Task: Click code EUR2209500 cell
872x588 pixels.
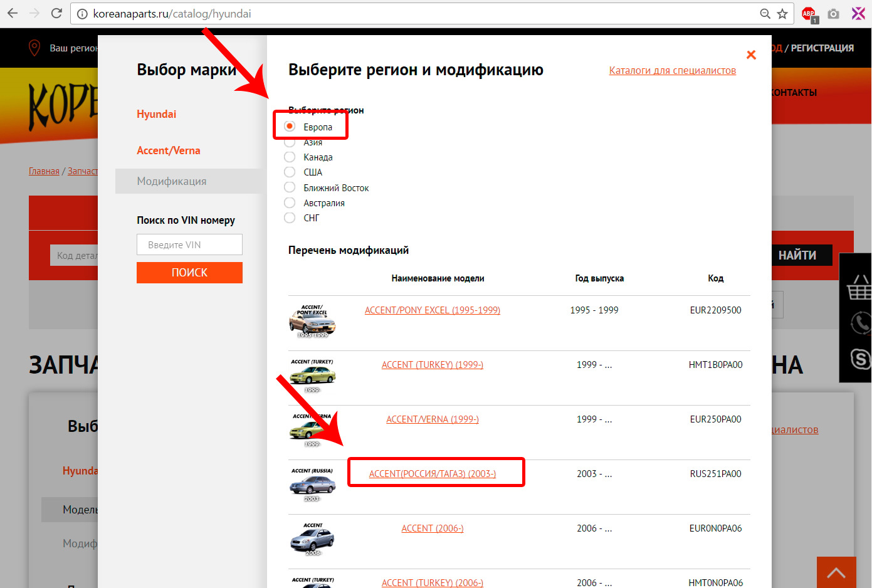Action: [715, 310]
